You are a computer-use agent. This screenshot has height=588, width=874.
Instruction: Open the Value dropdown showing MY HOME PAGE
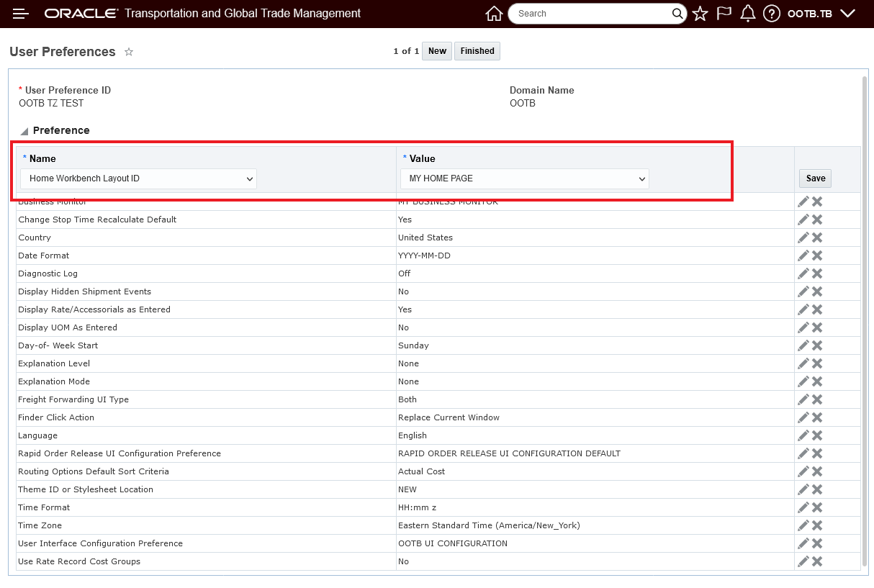pyautogui.click(x=524, y=178)
